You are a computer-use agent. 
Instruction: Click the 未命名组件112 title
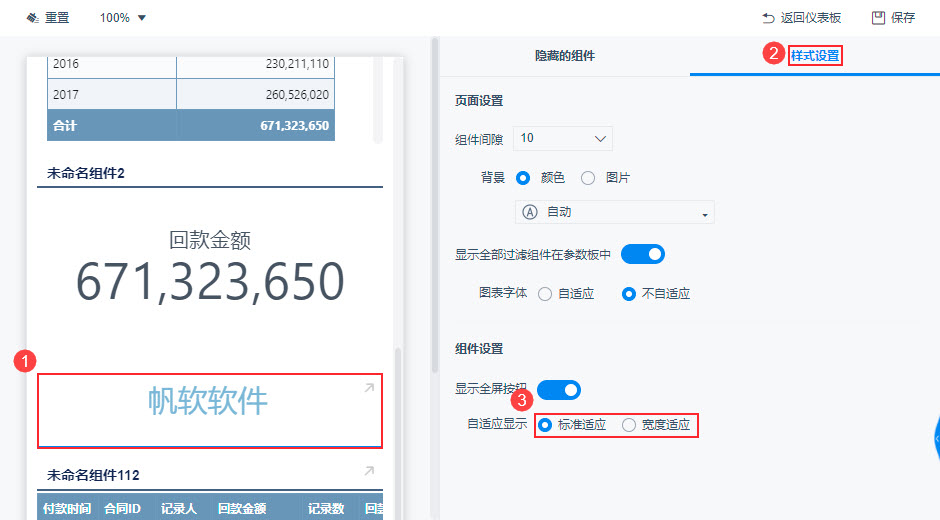pyautogui.click(x=93, y=475)
